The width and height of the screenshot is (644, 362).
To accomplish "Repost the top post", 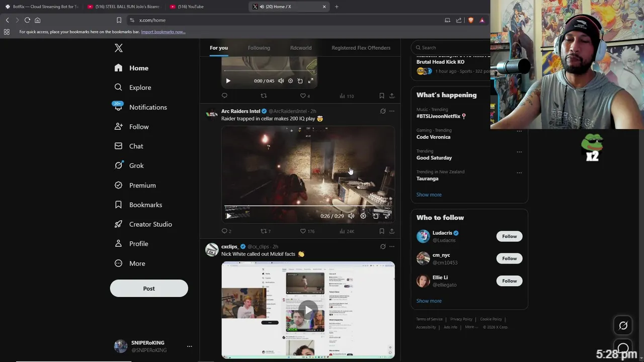I will tap(264, 96).
